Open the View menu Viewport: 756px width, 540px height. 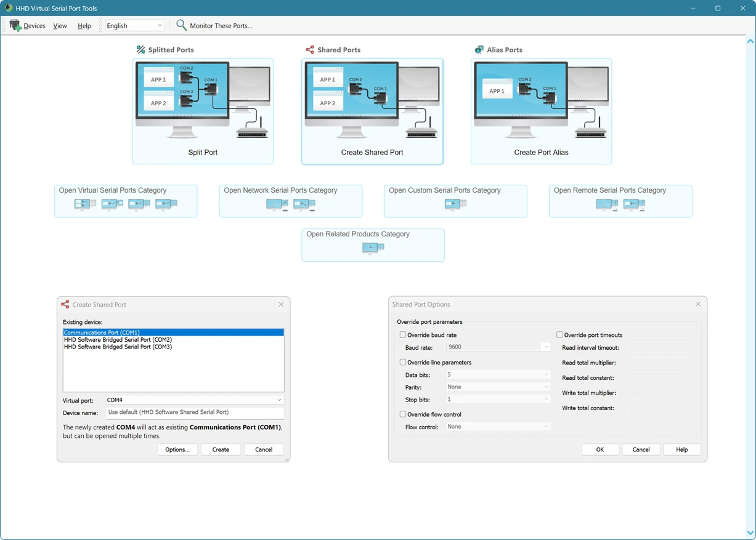coord(60,26)
